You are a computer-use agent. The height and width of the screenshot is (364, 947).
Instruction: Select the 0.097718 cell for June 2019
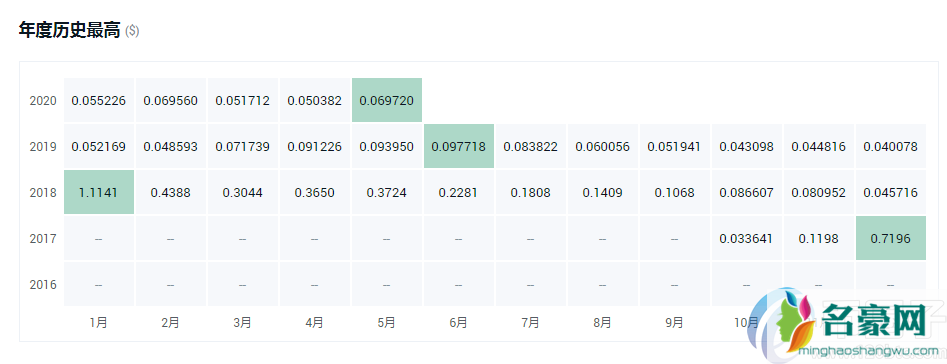tap(458, 147)
